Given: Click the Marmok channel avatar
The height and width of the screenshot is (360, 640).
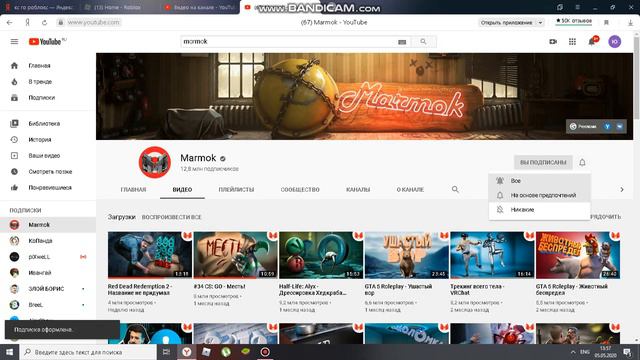Looking at the screenshot, I should tap(155, 162).
